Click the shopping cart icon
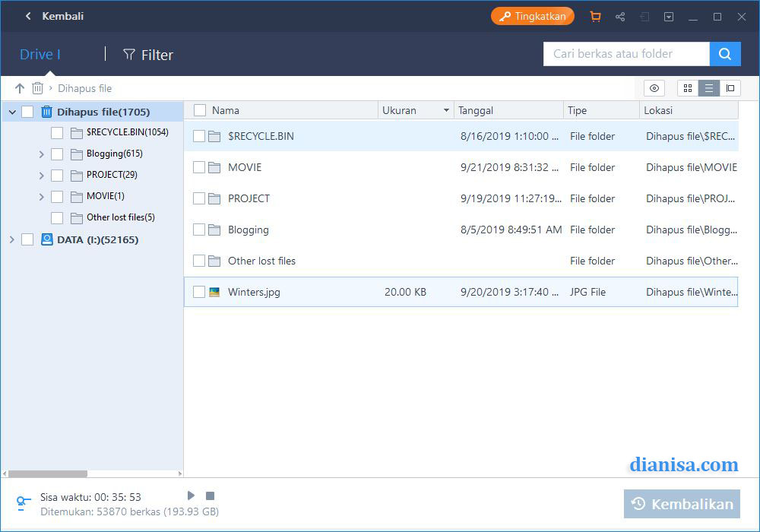 595,17
